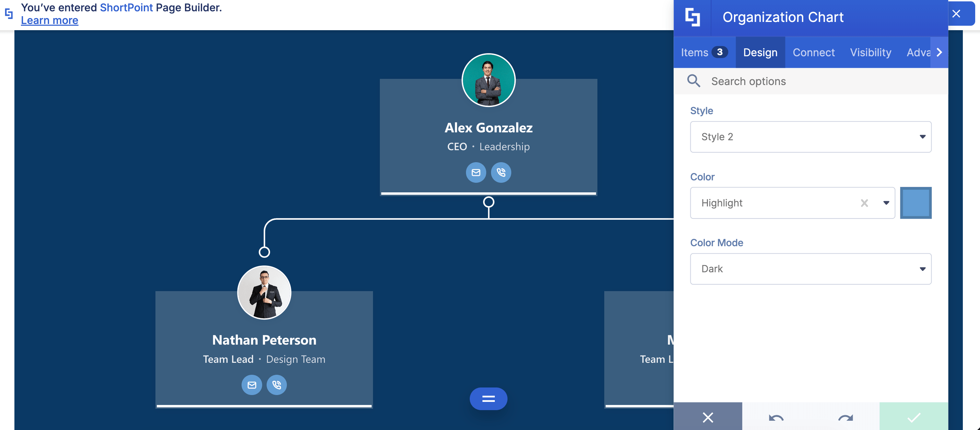
Task: Open Nathan Peterson's profile photo
Action: coord(265,292)
